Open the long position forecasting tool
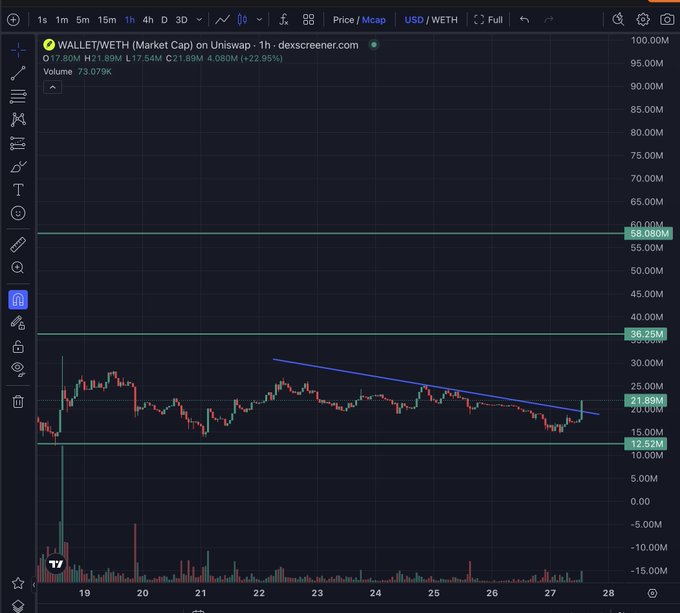The height and width of the screenshot is (613, 680). click(x=18, y=143)
